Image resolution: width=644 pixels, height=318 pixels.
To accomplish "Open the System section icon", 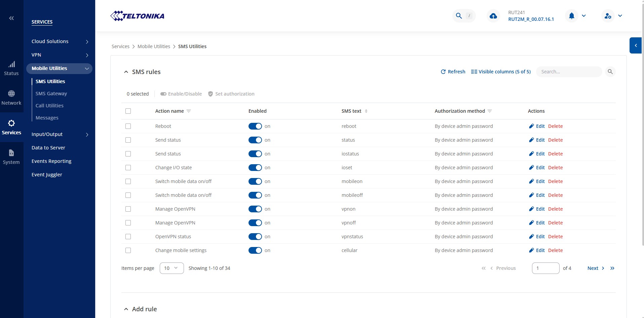I will point(11,157).
